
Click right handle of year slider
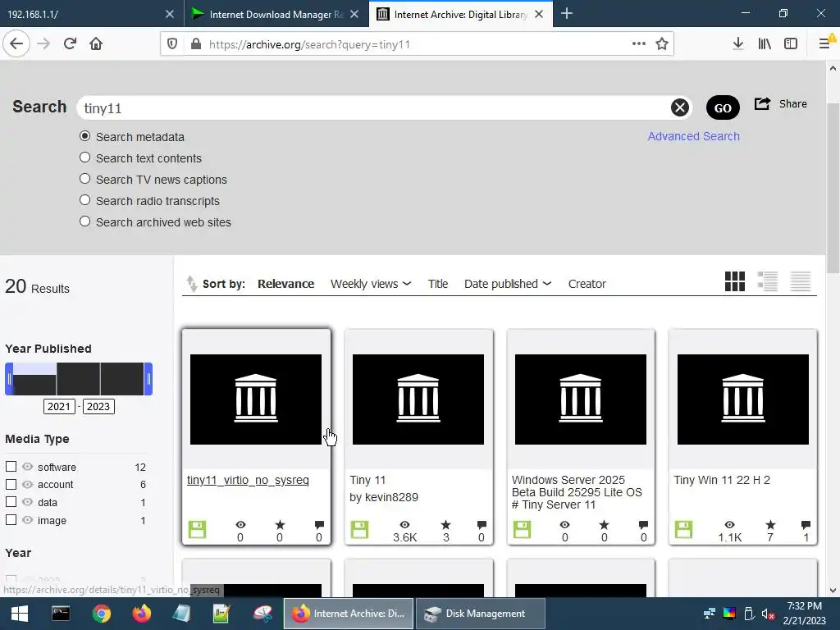tap(148, 379)
